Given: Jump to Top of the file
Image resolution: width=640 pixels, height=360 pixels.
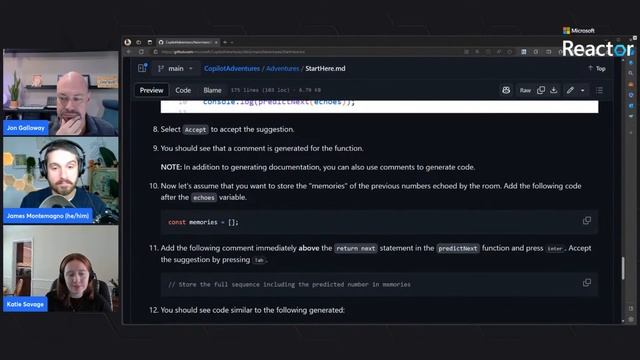Looking at the screenshot, I should pos(597,69).
